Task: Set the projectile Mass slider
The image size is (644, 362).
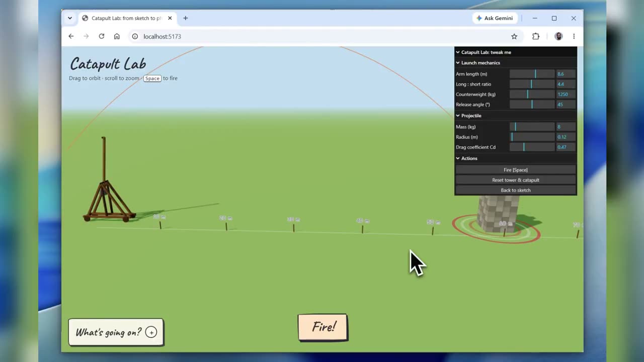Action: pos(532,127)
